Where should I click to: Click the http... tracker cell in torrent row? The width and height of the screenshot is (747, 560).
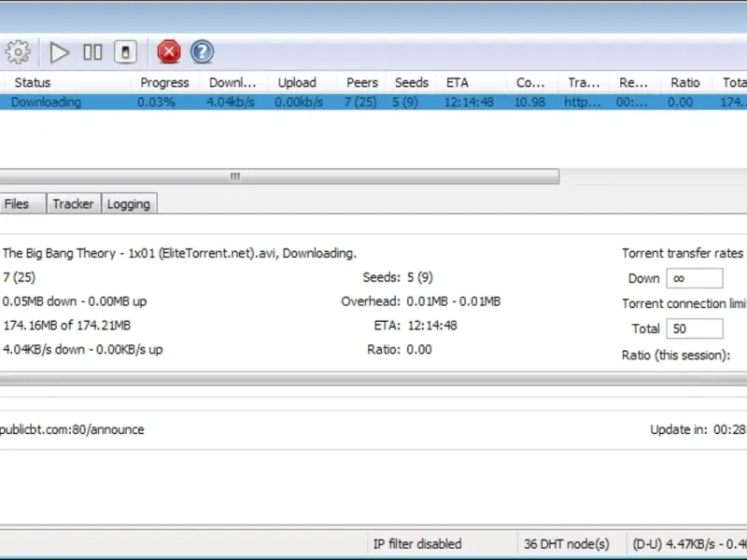pyautogui.click(x=582, y=102)
